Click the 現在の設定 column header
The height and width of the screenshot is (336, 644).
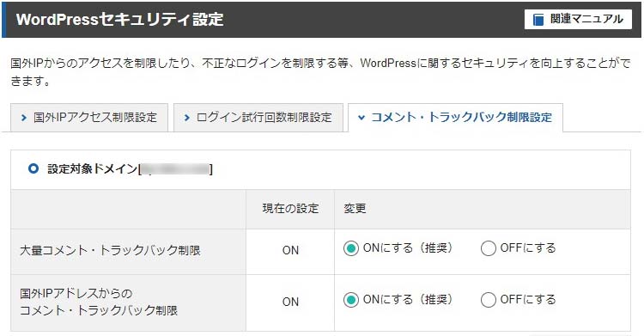pos(290,209)
